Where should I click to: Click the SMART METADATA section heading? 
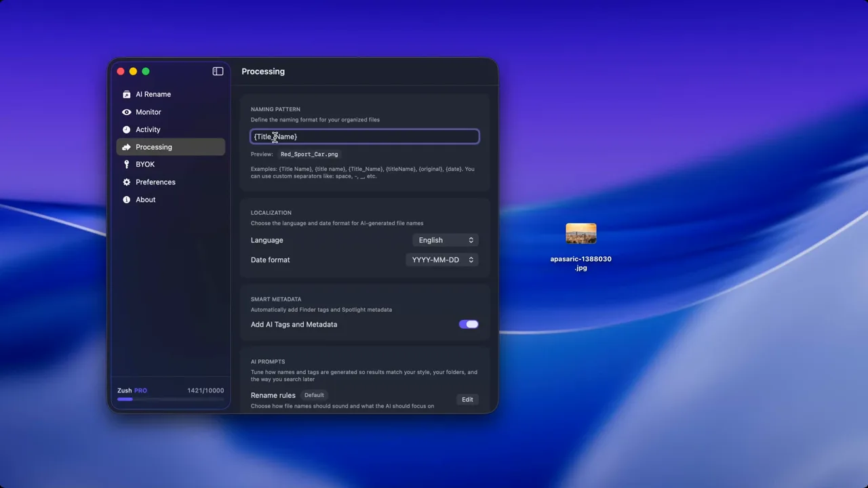tap(276, 299)
